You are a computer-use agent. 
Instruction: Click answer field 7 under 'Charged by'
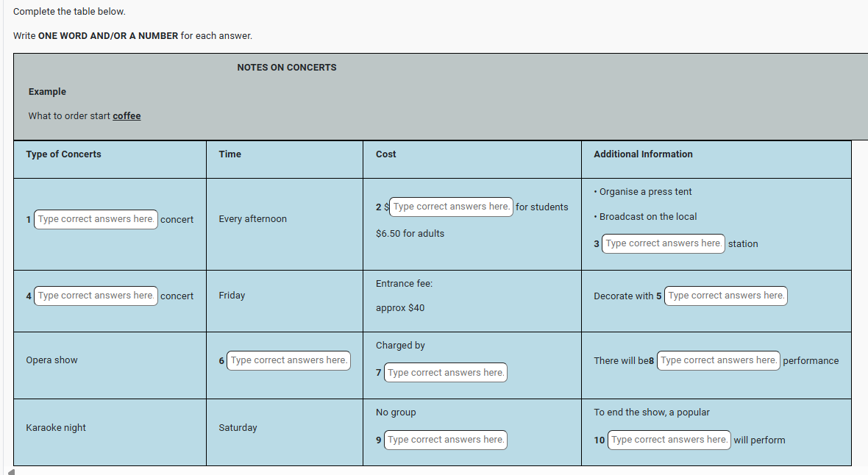pyautogui.click(x=446, y=373)
